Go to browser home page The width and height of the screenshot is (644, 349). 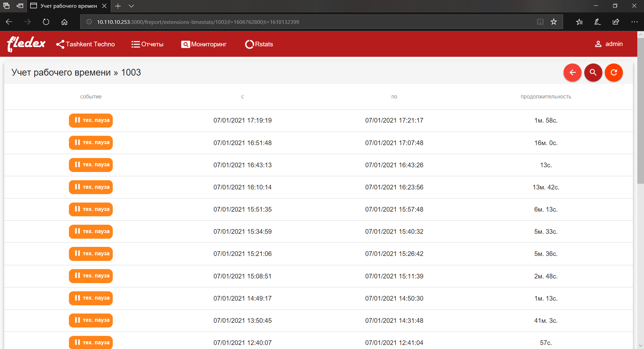pyautogui.click(x=64, y=22)
